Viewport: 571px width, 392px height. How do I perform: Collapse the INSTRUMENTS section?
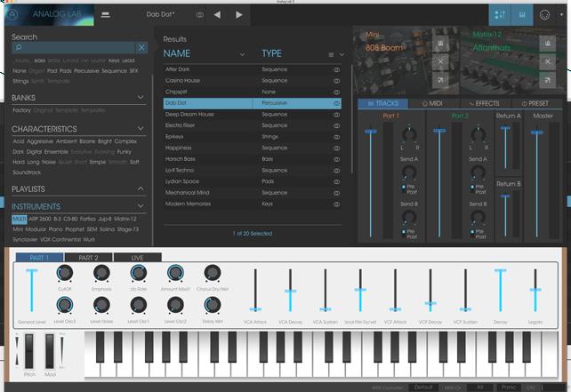[141, 206]
